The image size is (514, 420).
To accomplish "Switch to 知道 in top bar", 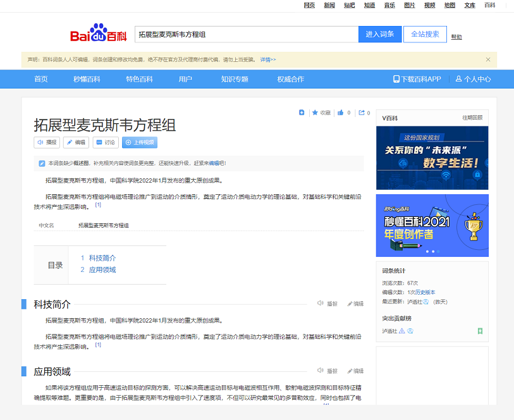I will point(369,5).
